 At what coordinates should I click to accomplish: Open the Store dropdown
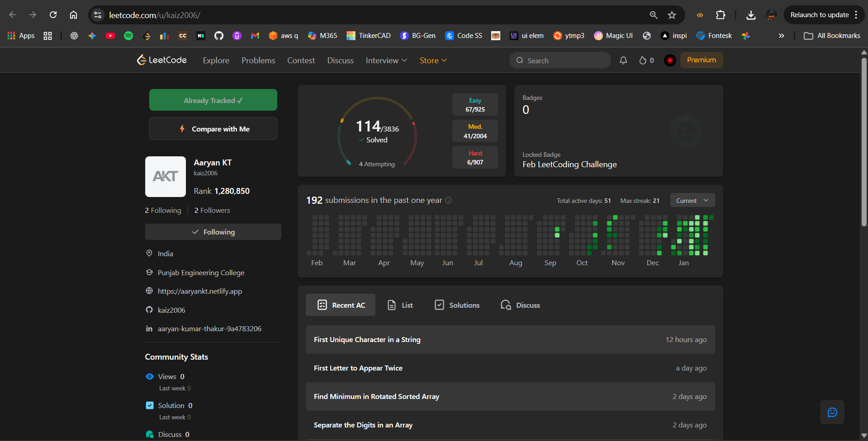(432, 60)
